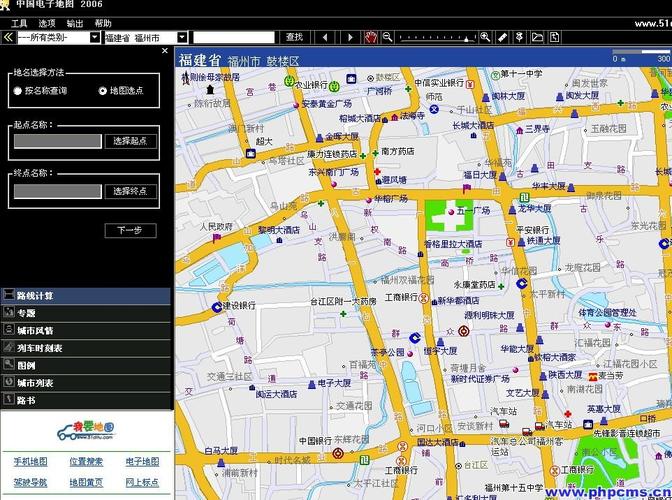Select the 地图选点 radio option
672x500 pixels.
[x=102, y=91]
